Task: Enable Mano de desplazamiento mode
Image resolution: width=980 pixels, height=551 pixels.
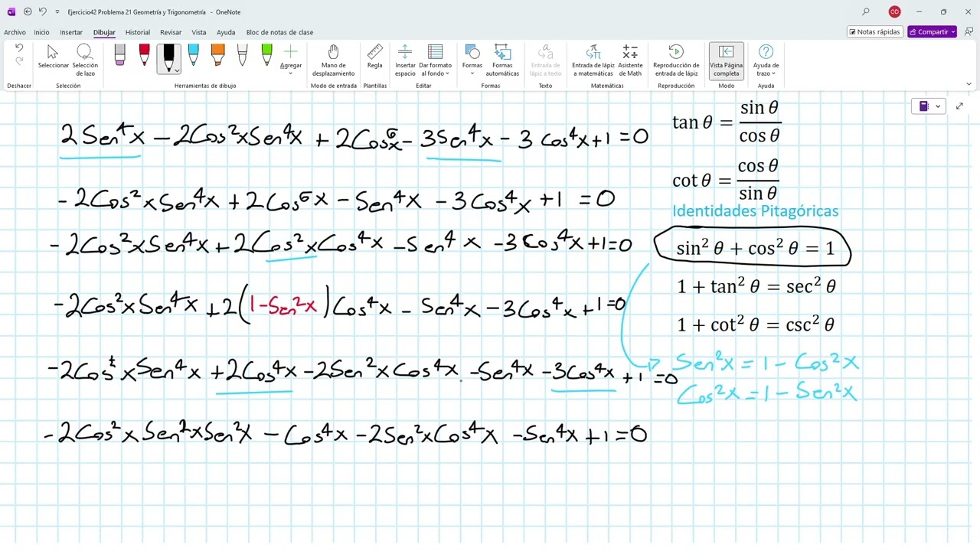Action: (x=333, y=60)
